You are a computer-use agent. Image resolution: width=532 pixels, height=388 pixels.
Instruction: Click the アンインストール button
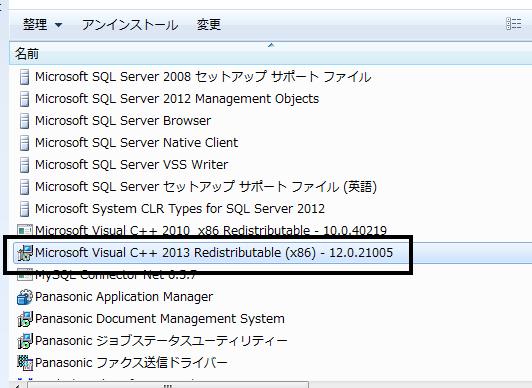click(x=130, y=24)
